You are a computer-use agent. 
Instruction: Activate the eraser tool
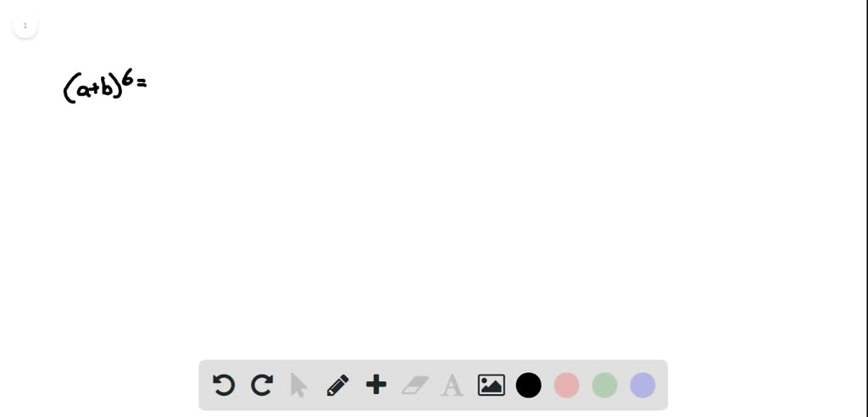coord(415,385)
